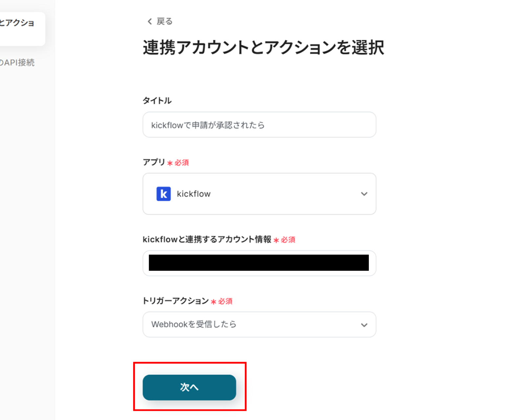The width and height of the screenshot is (525, 420).
Task: Click the 戻る back link text
Action: [x=164, y=22]
